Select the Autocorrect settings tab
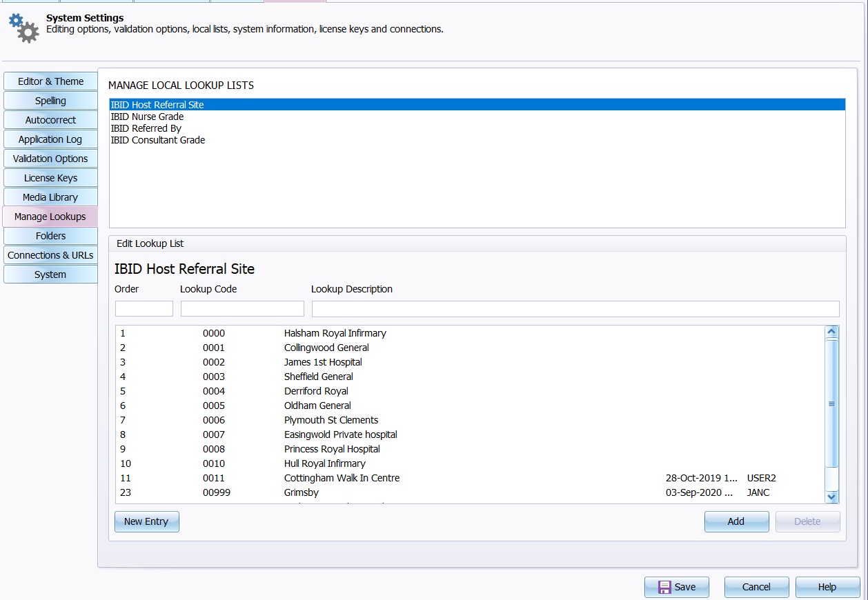This screenshot has width=868, height=600. [x=50, y=120]
